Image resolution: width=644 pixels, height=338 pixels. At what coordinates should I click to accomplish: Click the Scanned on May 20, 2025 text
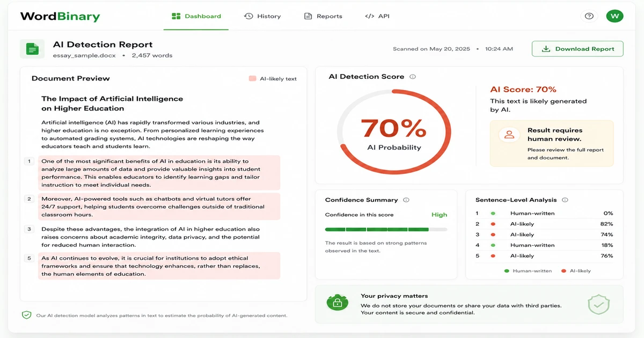point(431,49)
